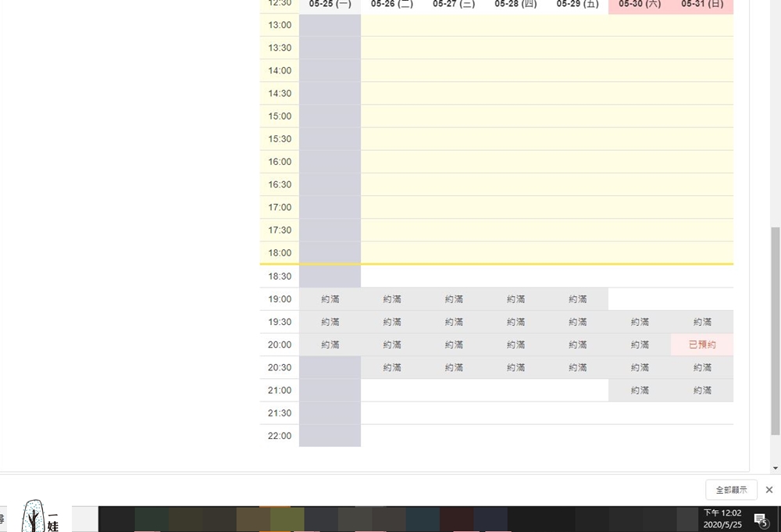This screenshot has width=781, height=532.
Task: Click 約滿 for 05-26 at 20:30
Action: click(392, 368)
